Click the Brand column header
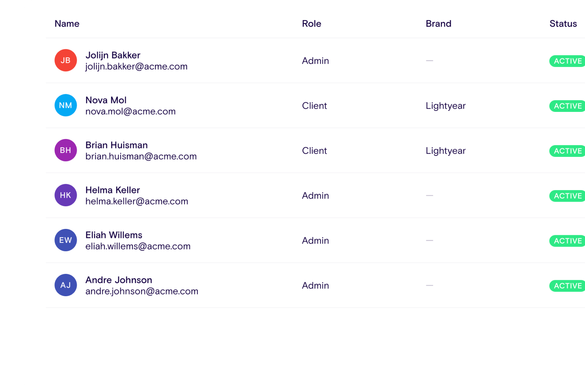The width and height of the screenshot is (585, 392). (x=438, y=24)
